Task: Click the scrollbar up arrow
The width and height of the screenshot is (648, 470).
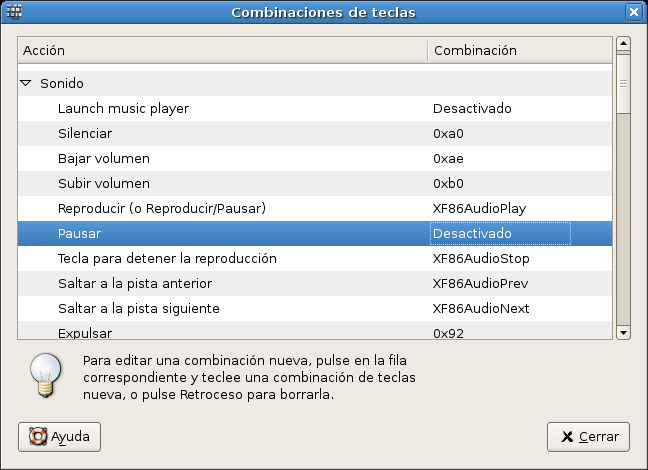Action: coord(623,44)
